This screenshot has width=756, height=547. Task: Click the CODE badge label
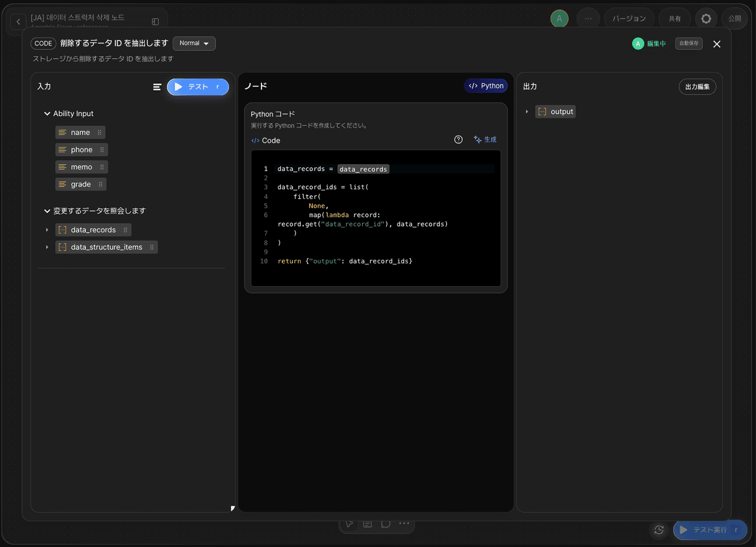[43, 43]
